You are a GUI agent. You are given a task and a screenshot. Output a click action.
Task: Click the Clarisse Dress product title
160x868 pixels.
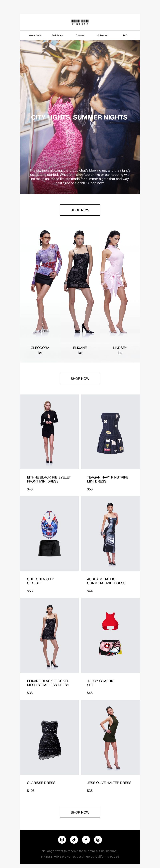click(x=41, y=782)
